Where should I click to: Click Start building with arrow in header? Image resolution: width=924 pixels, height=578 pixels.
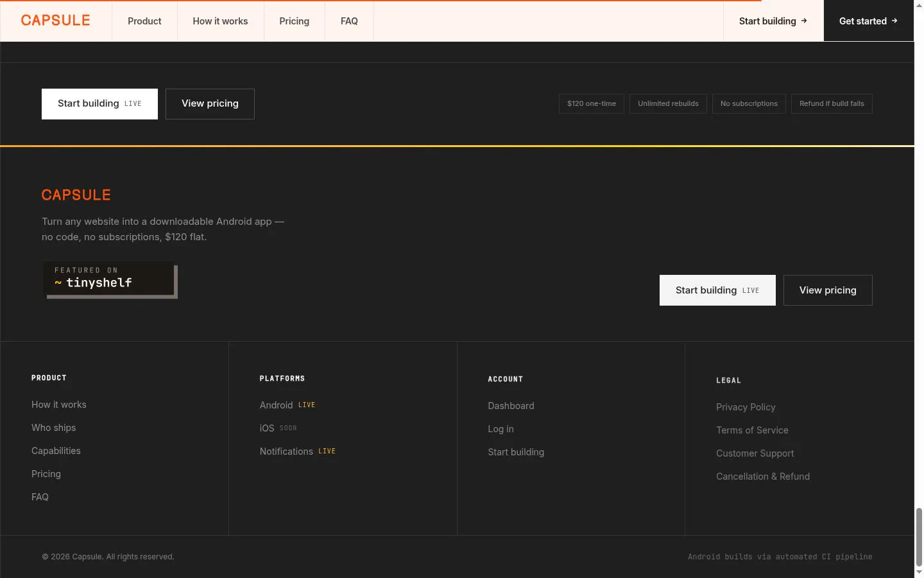point(773,21)
